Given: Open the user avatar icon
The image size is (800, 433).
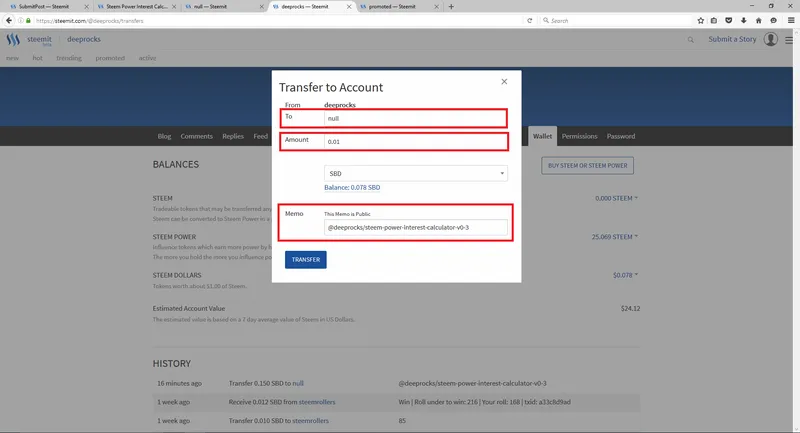Looking at the screenshot, I should (x=770, y=39).
